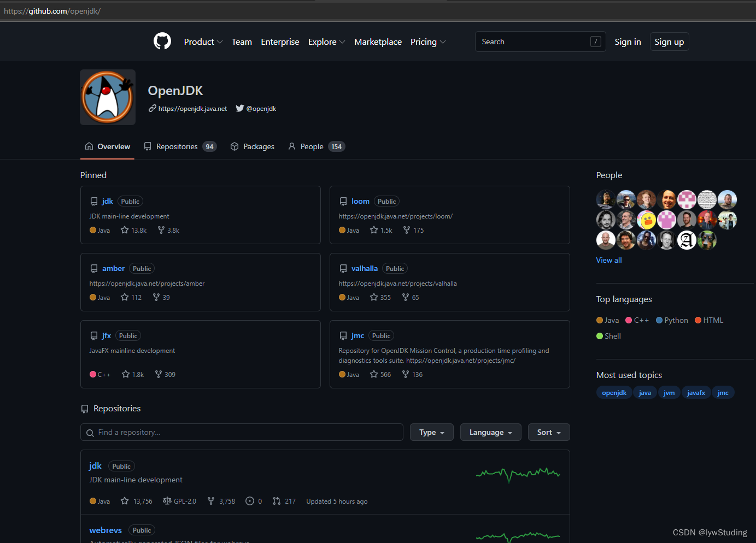The width and height of the screenshot is (756, 543).
Task: Select the openjdk topic tag
Action: pyautogui.click(x=614, y=393)
